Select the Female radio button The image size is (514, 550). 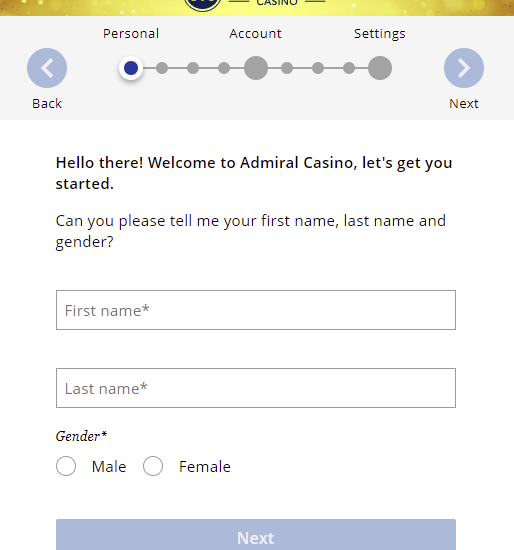[x=153, y=466]
